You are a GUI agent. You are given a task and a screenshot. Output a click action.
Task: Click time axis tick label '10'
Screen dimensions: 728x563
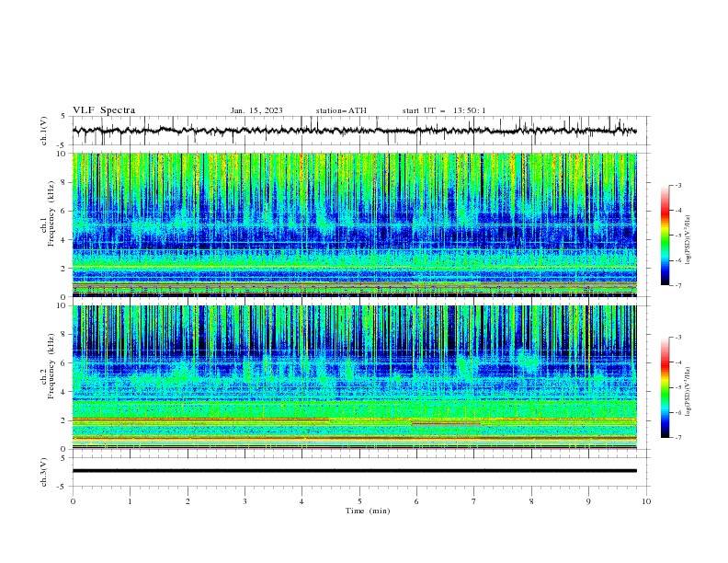646,501
